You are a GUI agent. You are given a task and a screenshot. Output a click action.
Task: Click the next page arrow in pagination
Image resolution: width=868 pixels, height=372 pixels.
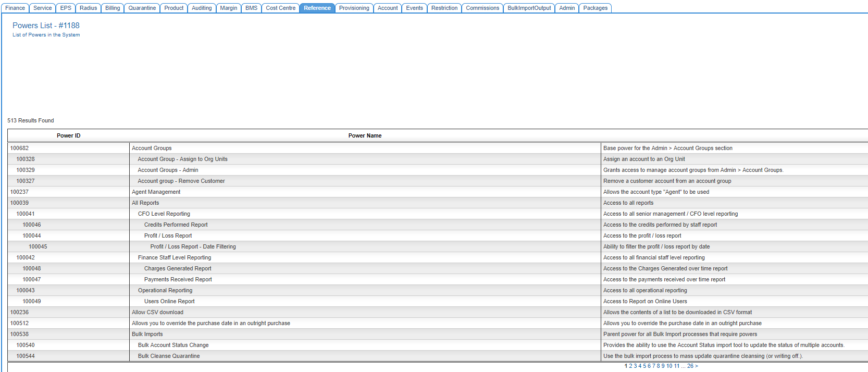[697, 366]
